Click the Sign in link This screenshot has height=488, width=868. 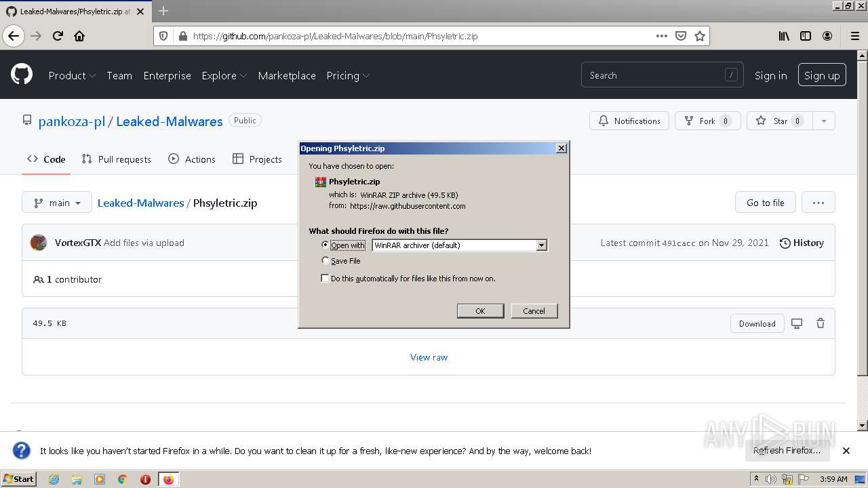click(771, 75)
